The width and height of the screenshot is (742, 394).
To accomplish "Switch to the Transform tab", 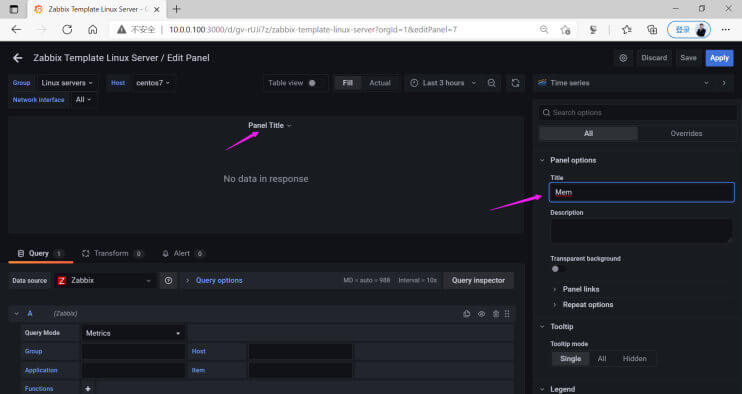I will pyautogui.click(x=112, y=254).
